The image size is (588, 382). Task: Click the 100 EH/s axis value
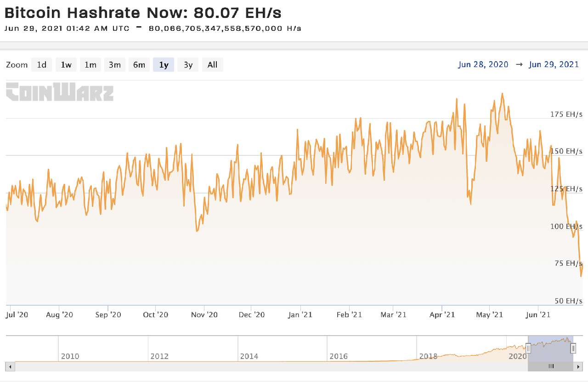[x=566, y=226]
